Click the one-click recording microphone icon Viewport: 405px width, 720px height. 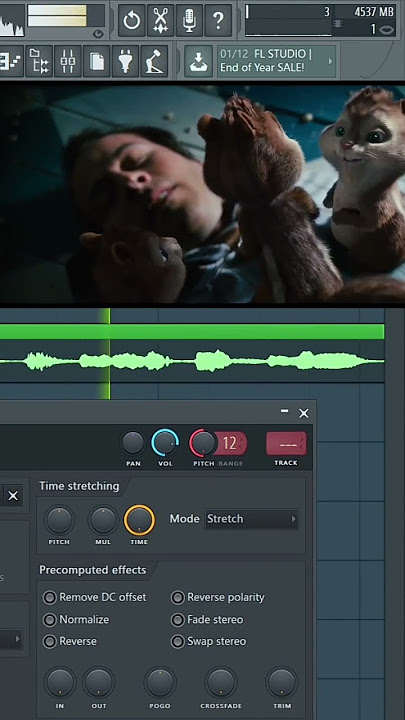189,20
